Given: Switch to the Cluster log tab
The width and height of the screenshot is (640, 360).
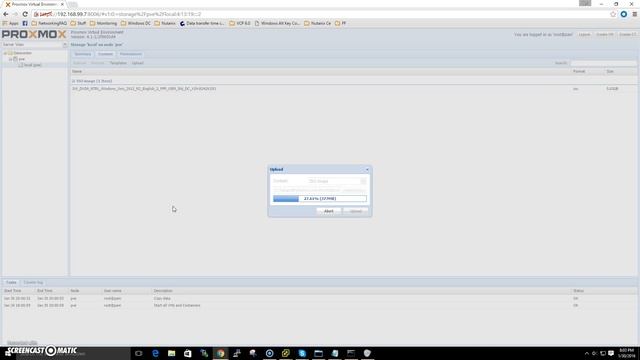Looking at the screenshot, I should 33,282.
